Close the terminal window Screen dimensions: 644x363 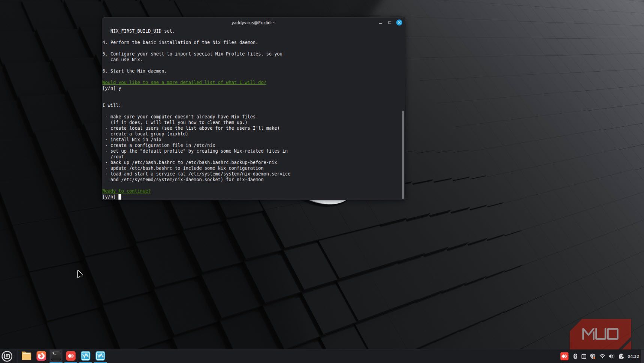point(399,22)
